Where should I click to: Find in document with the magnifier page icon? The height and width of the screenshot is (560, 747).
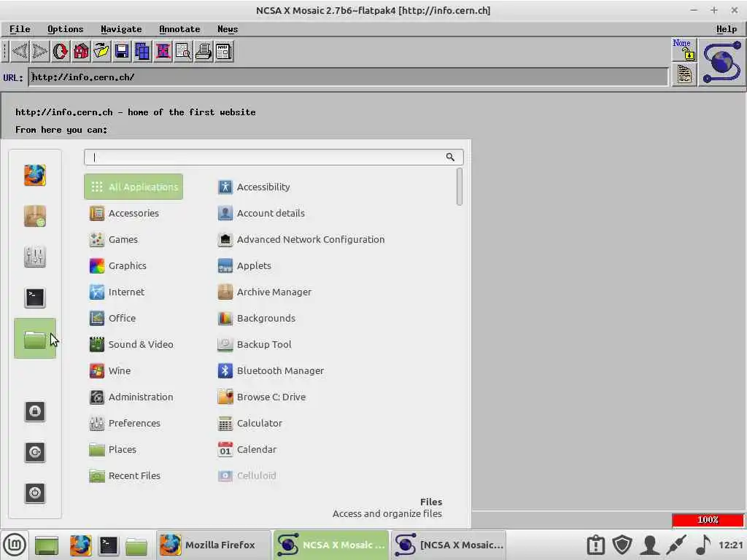pos(183,51)
